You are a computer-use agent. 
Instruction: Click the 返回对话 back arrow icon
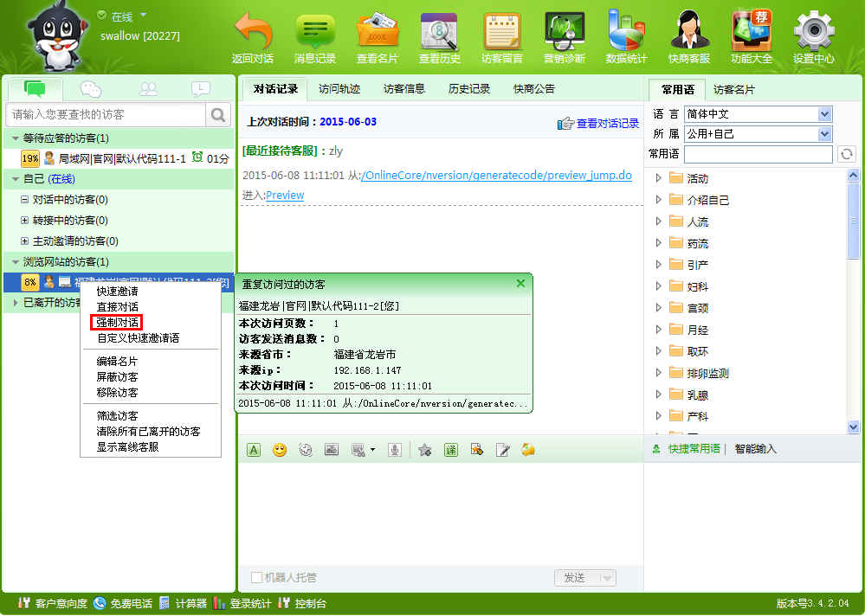tap(253, 33)
